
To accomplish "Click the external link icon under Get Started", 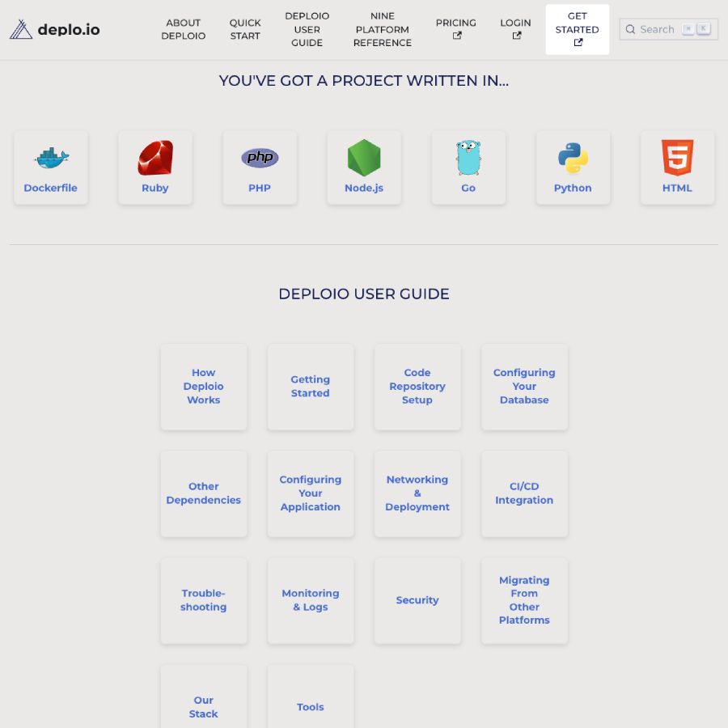I will (578, 42).
